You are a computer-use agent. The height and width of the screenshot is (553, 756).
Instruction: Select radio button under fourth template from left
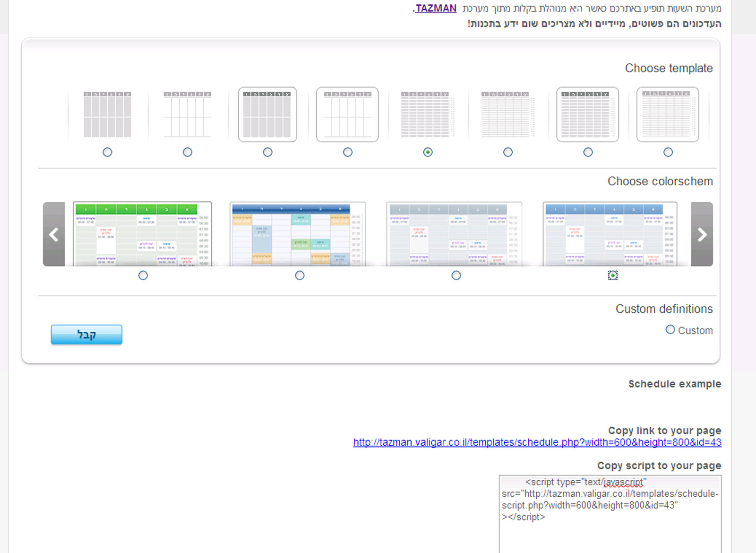[x=348, y=152]
